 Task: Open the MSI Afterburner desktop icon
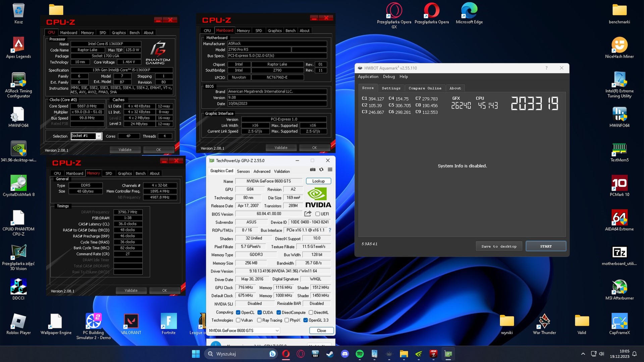pos(620,289)
